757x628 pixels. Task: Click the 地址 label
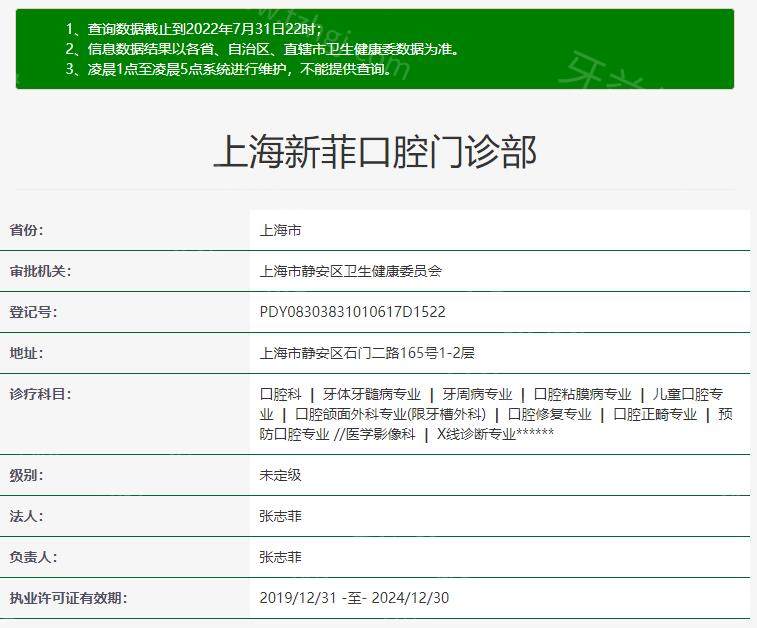click(27, 353)
